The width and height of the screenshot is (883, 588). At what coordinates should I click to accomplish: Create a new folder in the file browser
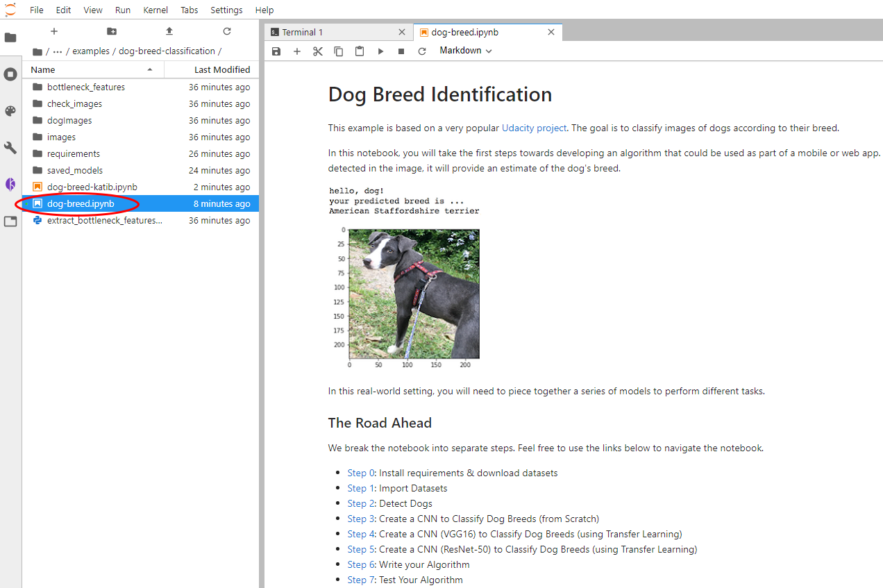[x=112, y=31]
